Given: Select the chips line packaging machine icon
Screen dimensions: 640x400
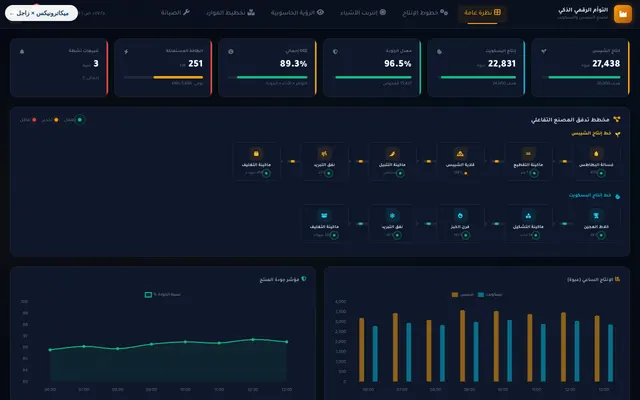Looking at the screenshot, I should point(256,154).
